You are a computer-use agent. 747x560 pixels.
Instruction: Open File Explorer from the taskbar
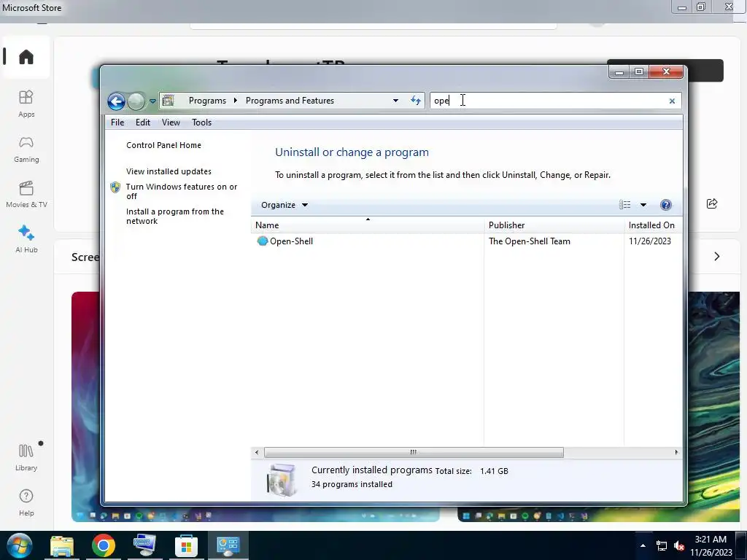click(62, 545)
